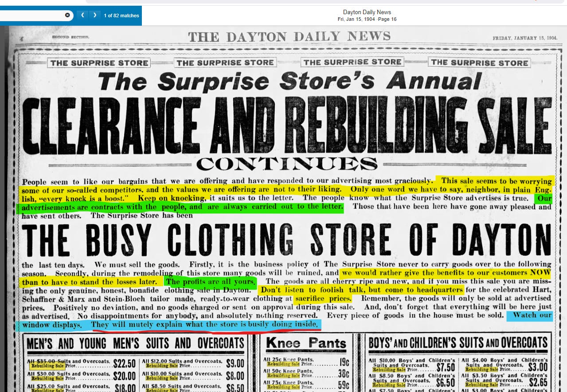Click the $3.00 price for $4.00 boys' suits
This screenshot has width=567, height=392.
(537, 367)
